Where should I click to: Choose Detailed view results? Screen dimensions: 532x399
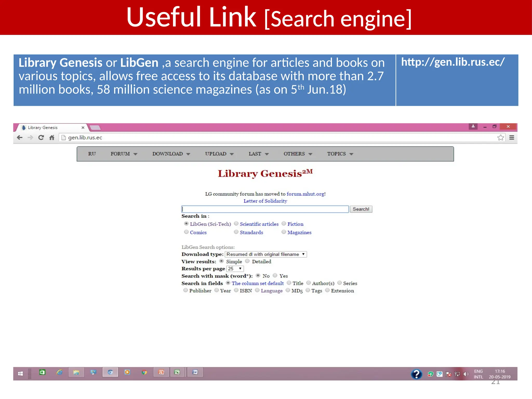pyautogui.click(x=247, y=261)
